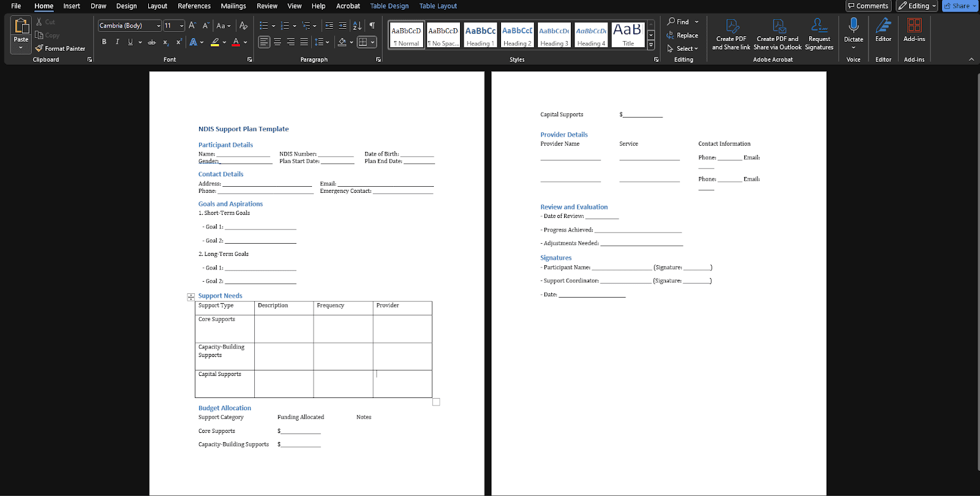This screenshot has width=980, height=496.
Task: Click the Replace button
Action: pos(682,36)
